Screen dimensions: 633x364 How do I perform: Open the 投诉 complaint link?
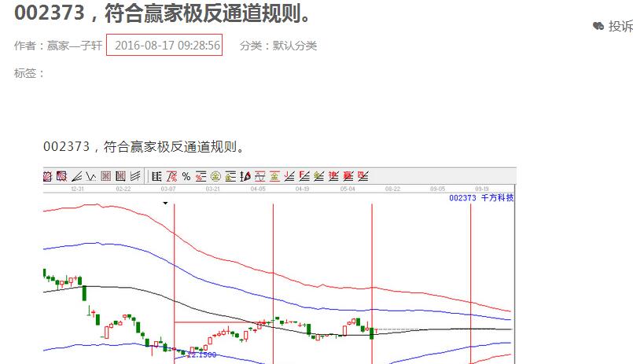point(619,27)
